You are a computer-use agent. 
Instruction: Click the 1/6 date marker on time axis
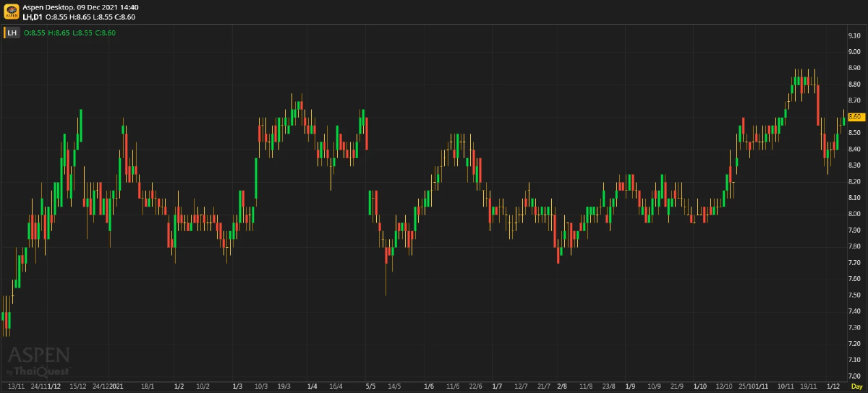(429, 386)
